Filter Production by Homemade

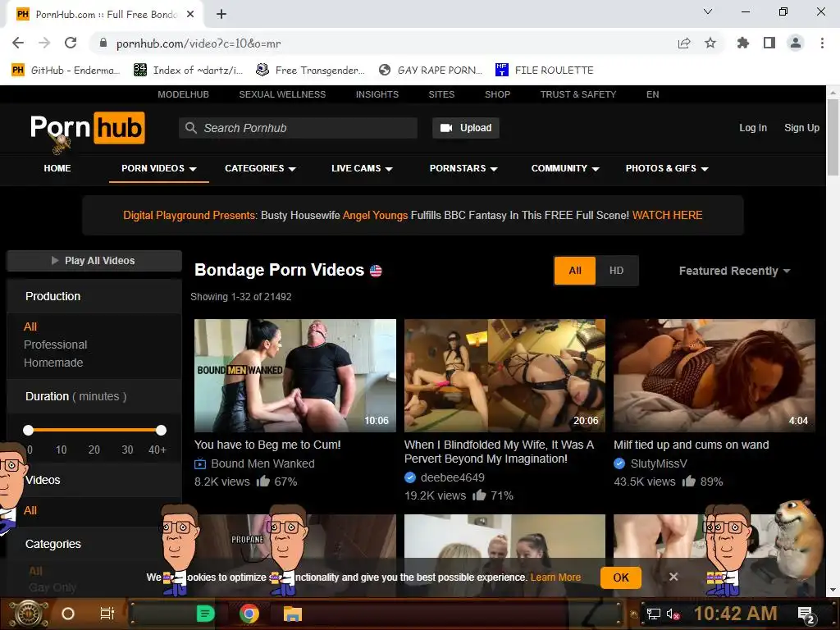[53, 363]
